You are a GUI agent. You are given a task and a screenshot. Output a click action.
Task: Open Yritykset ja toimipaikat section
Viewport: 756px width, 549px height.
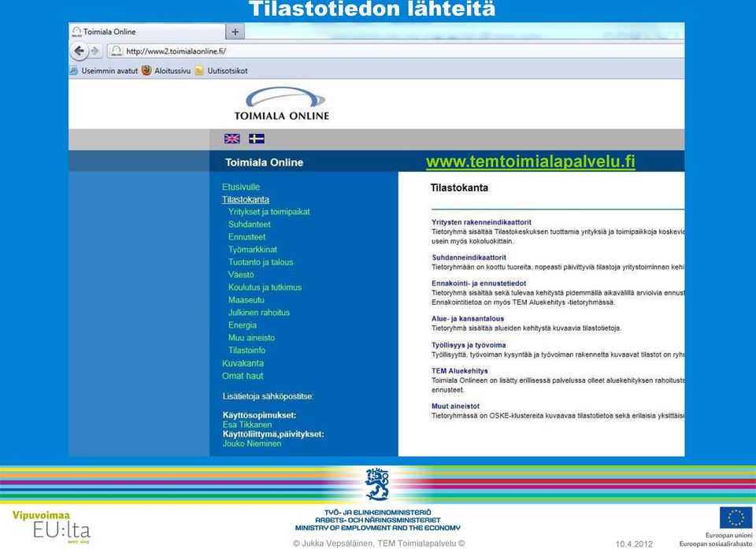coord(269,212)
